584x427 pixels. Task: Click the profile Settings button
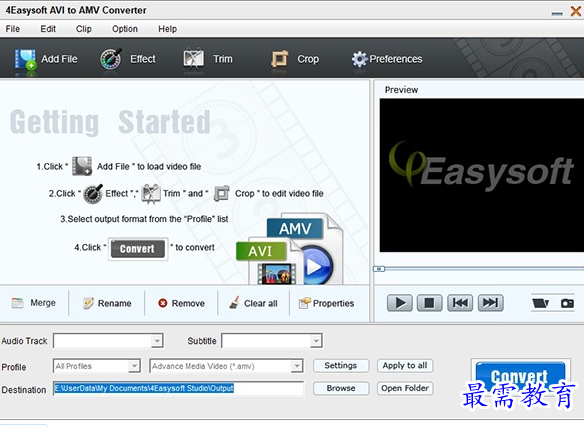(341, 366)
